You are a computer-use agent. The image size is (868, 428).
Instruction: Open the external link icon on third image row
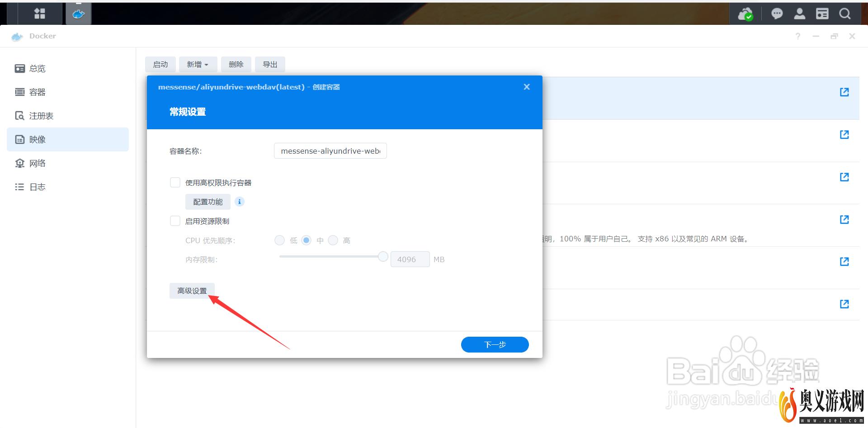844,177
